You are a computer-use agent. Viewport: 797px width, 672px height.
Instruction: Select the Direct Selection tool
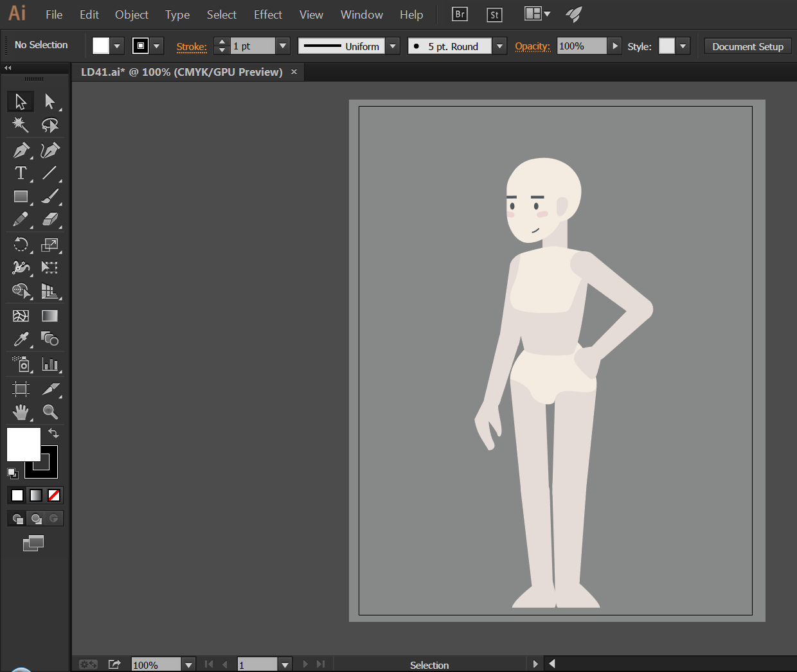pyautogui.click(x=49, y=102)
